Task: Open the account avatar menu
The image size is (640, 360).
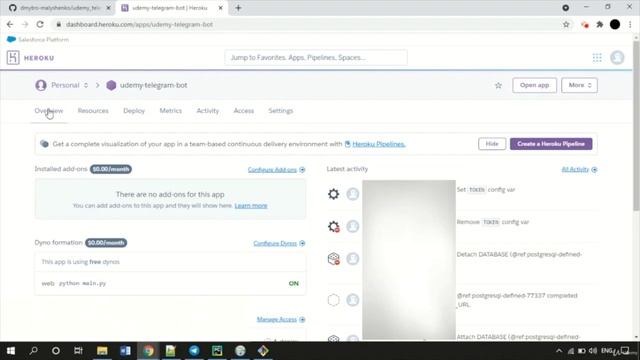Action: click(x=617, y=58)
